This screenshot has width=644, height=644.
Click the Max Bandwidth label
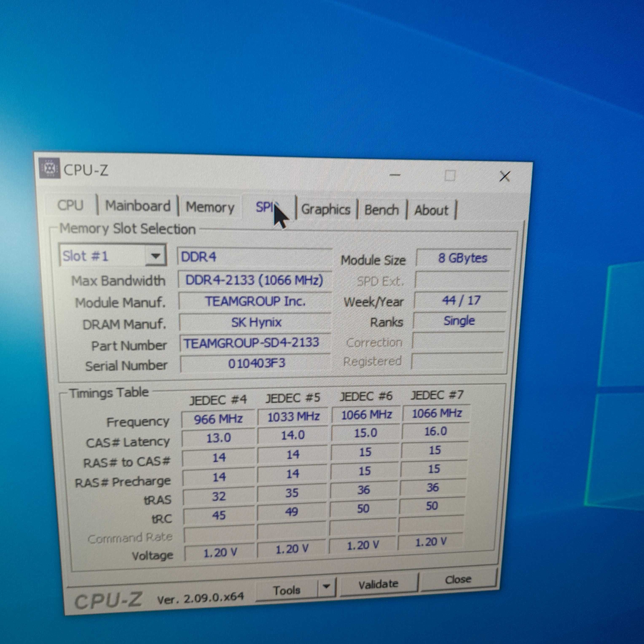(x=118, y=281)
